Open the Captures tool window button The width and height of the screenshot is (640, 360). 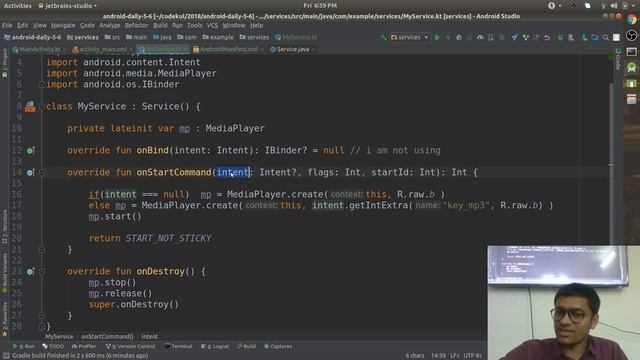click(278, 346)
